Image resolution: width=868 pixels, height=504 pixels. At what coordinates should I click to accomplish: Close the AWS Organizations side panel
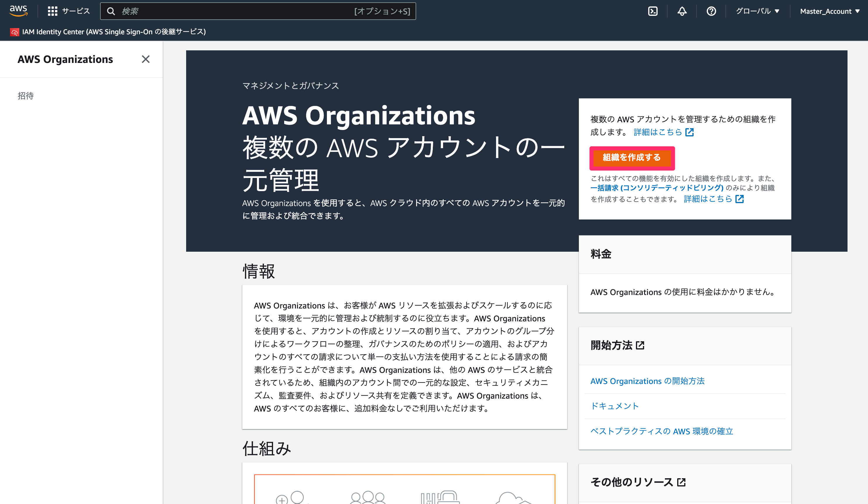146,59
